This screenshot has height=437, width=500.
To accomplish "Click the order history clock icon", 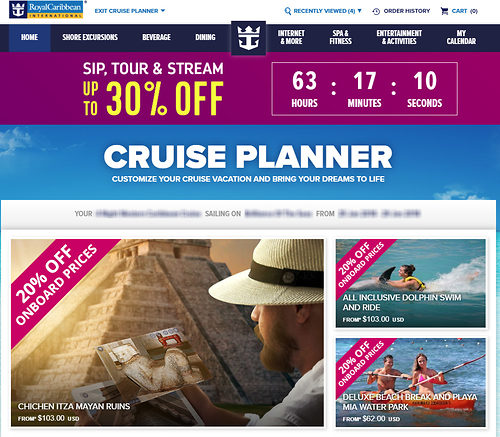I will tap(376, 11).
